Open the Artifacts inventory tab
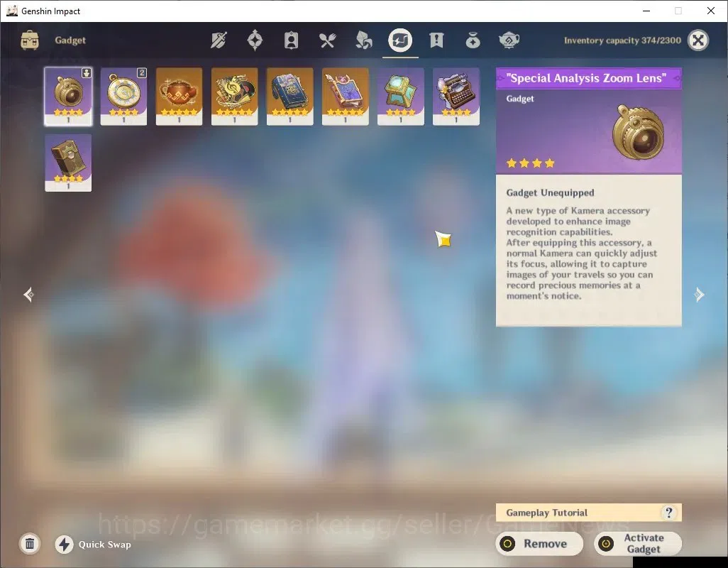This screenshot has height=568, width=728. [255, 40]
